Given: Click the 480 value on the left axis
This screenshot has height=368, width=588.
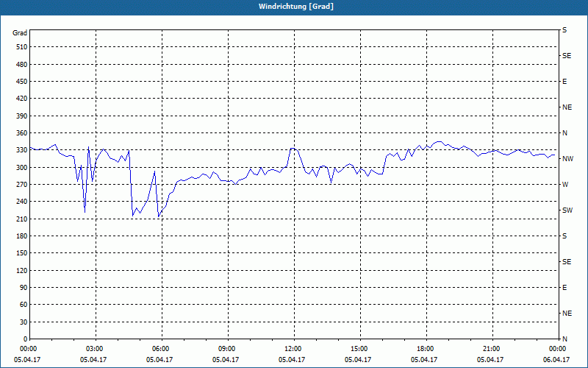Looking at the screenshot, I should click(x=22, y=65).
